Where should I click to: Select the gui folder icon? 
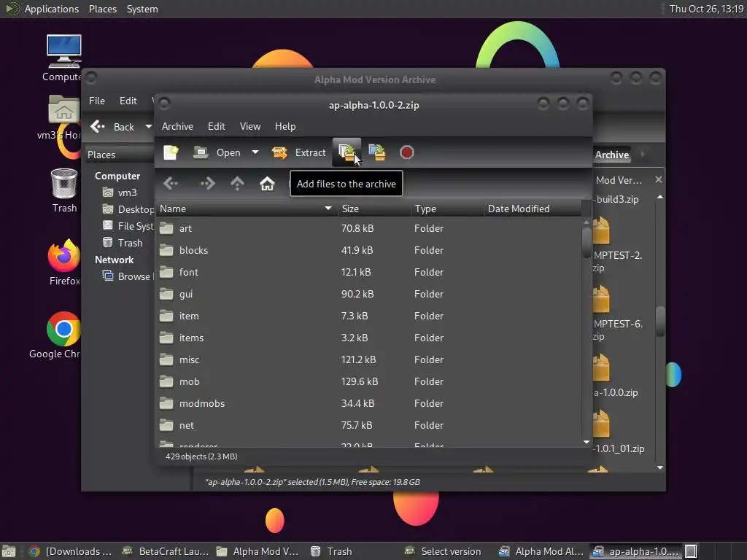[x=166, y=294]
